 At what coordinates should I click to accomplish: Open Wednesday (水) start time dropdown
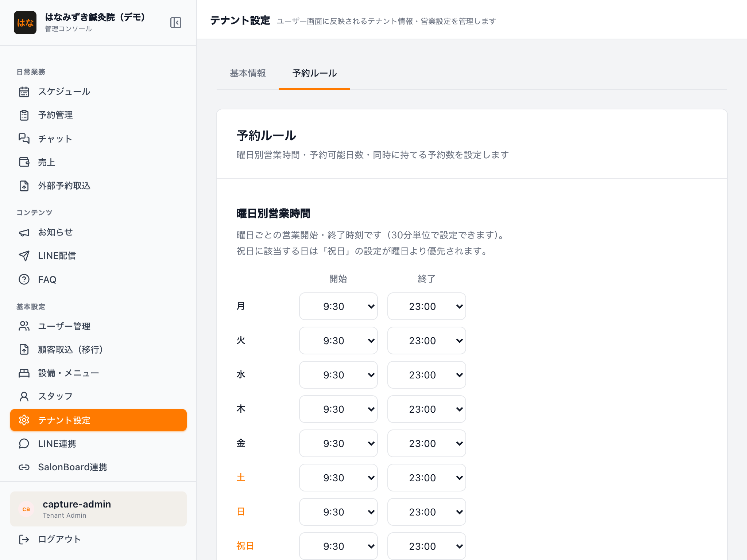pos(338,375)
